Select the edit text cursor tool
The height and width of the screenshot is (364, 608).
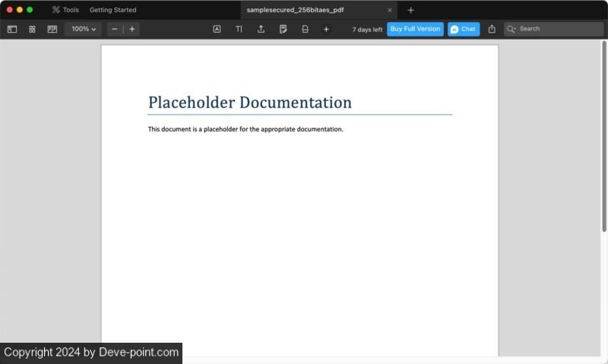(x=239, y=29)
